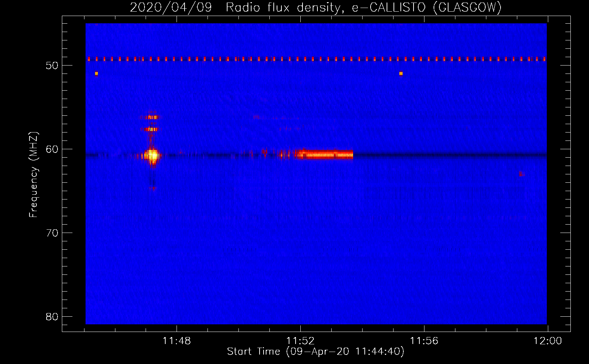Click the 50 MHz frequency tick label
This screenshot has height=364, width=589.
coord(52,66)
